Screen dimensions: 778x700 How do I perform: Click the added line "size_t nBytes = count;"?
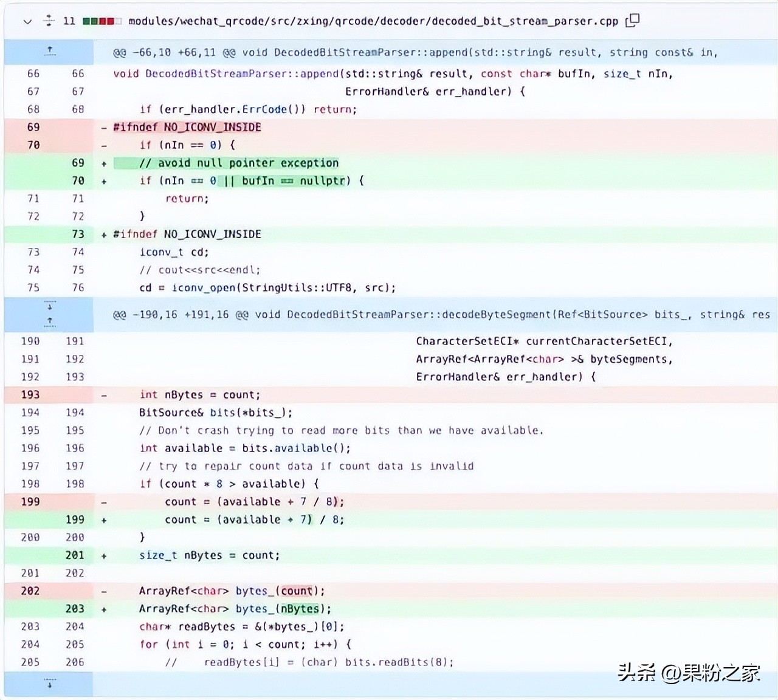210,555
